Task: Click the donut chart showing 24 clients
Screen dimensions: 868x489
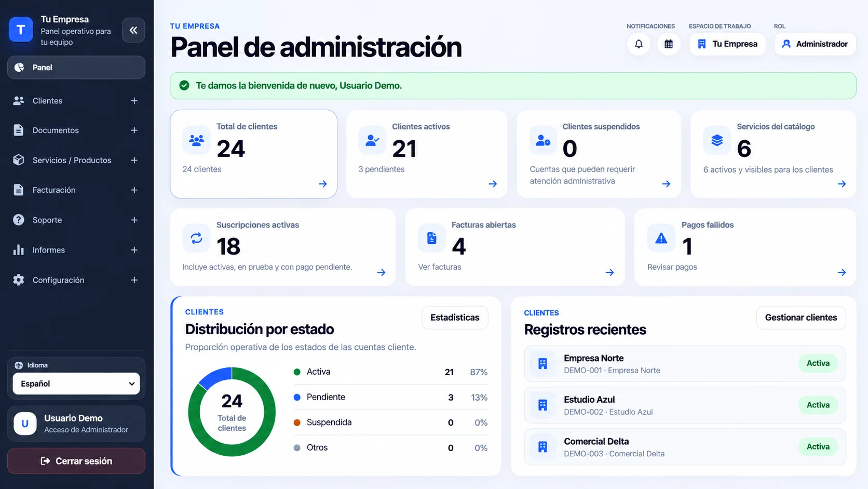Action: (232, 412)
